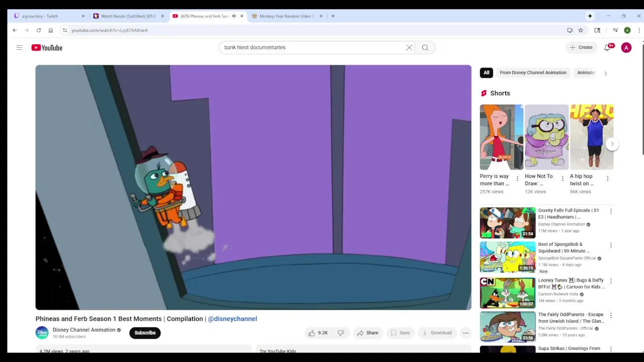Go to the YouTube home logo
The width and height of the screenshot is (644, 362).
point(47,48)
